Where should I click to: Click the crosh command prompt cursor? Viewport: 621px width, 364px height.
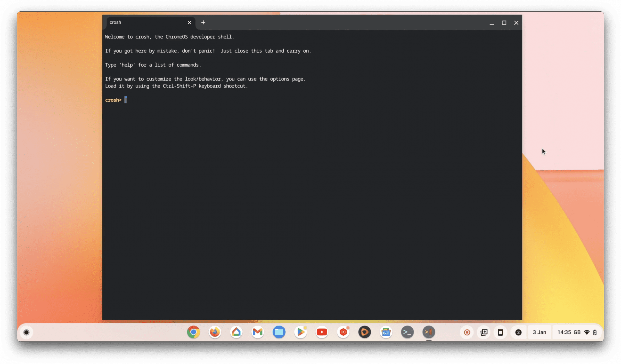point(126,100)
